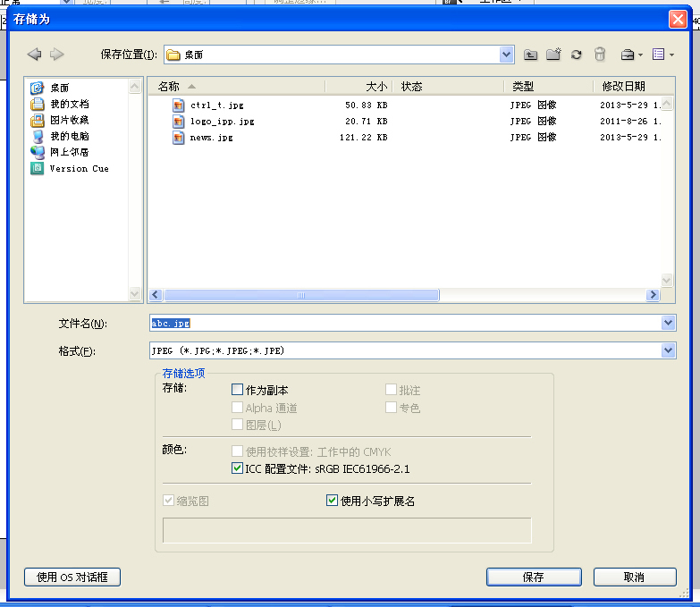Enable the 作为副本 checkbox

pos(237,390)
